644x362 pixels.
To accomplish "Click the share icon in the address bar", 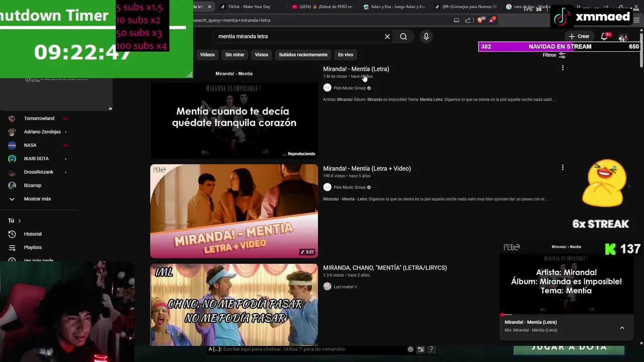I will pyautogui.click(x=468, y=20).
